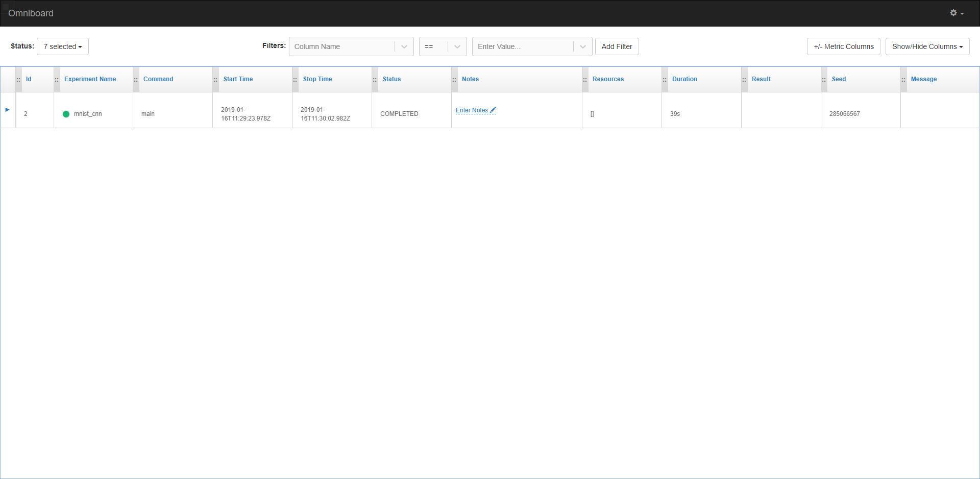This screenshot has height=479, width=980.
Task: Click the Resources cell showing []
Action: pyautogui.click(x=592, y=114)
